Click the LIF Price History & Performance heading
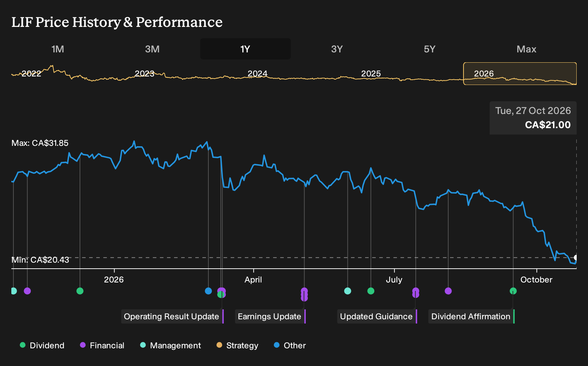This screenshot has height=366, width=588. tap(117, 22)
